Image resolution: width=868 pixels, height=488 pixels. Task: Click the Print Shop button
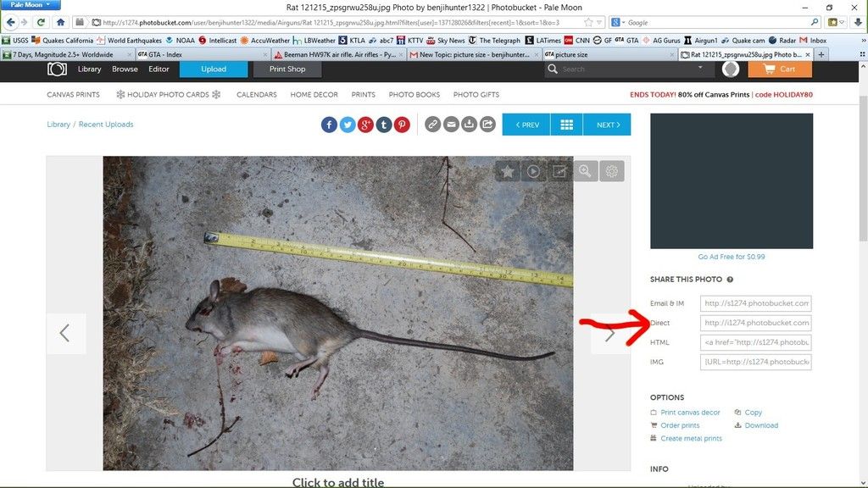(287, 69)
